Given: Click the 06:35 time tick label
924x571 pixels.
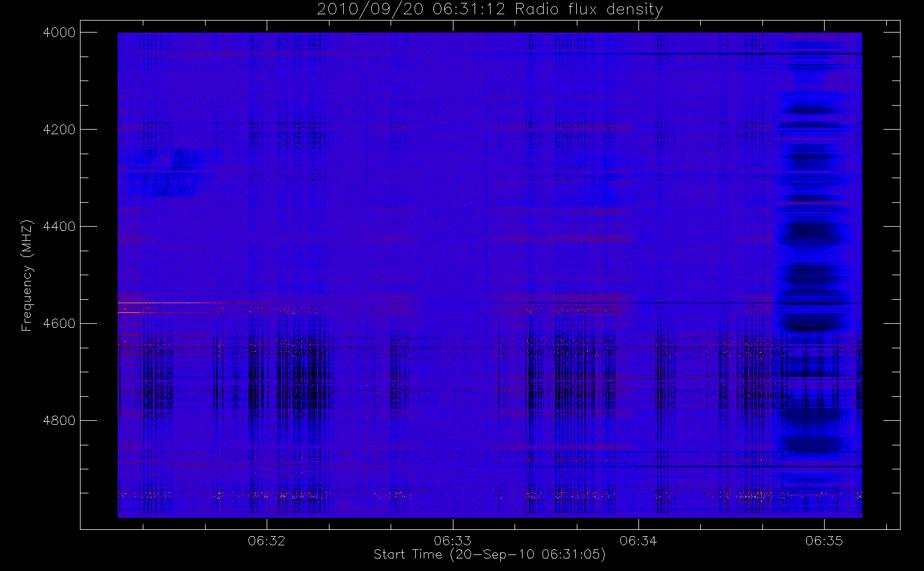Looking at the screenshot, I should 824,541.
